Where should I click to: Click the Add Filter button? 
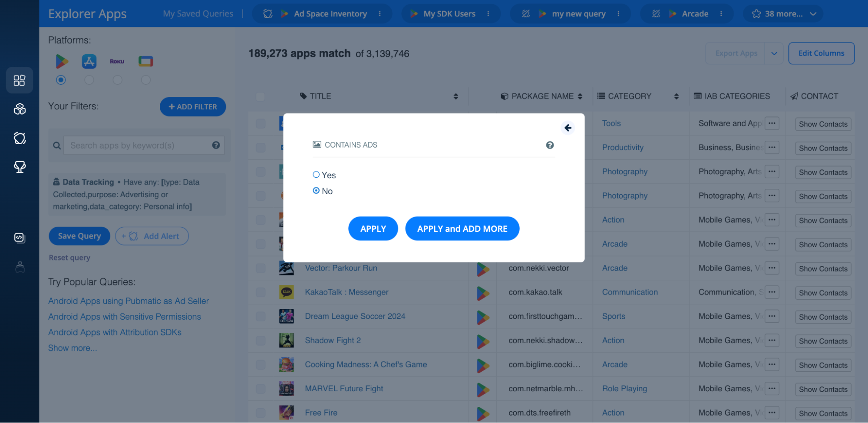[193, 107]
